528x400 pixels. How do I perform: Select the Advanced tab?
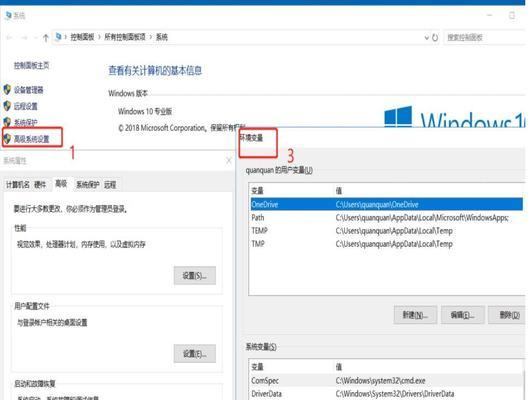(61, 184)
